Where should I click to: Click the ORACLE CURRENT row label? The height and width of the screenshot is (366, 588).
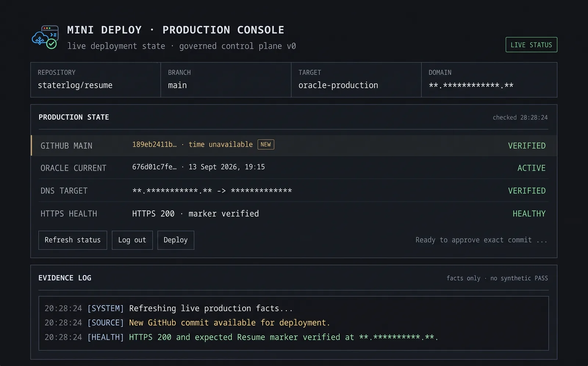73,168
